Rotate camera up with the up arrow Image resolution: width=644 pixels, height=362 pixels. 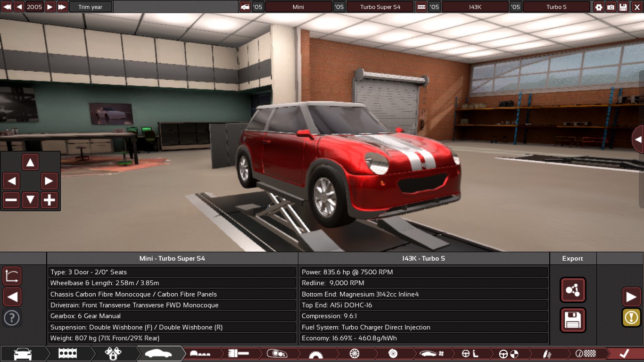tap(30, 163)
